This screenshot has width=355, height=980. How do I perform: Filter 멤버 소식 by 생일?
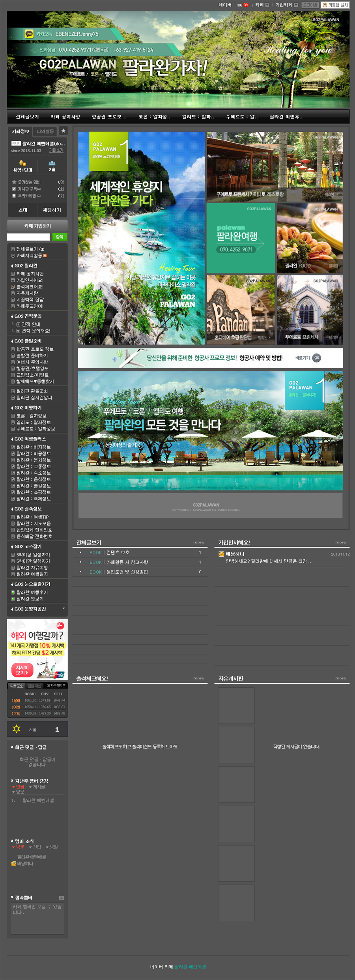(x=52, y=847)
